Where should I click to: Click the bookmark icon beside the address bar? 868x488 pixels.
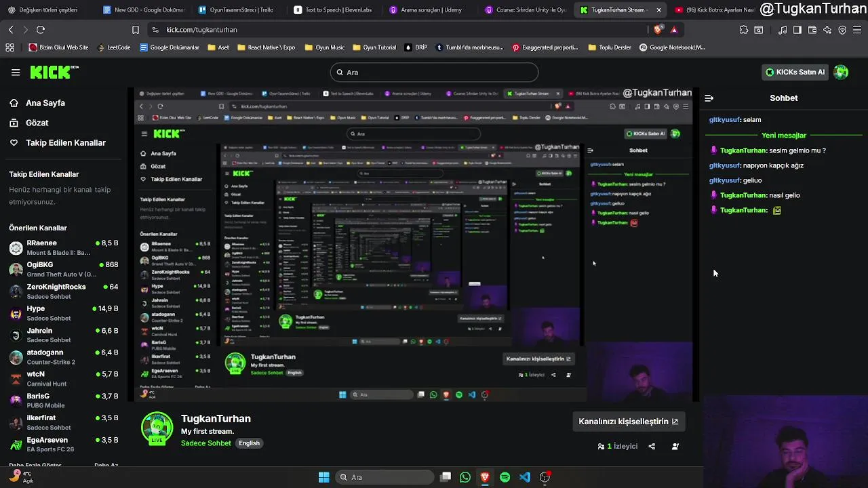(136, 30)
